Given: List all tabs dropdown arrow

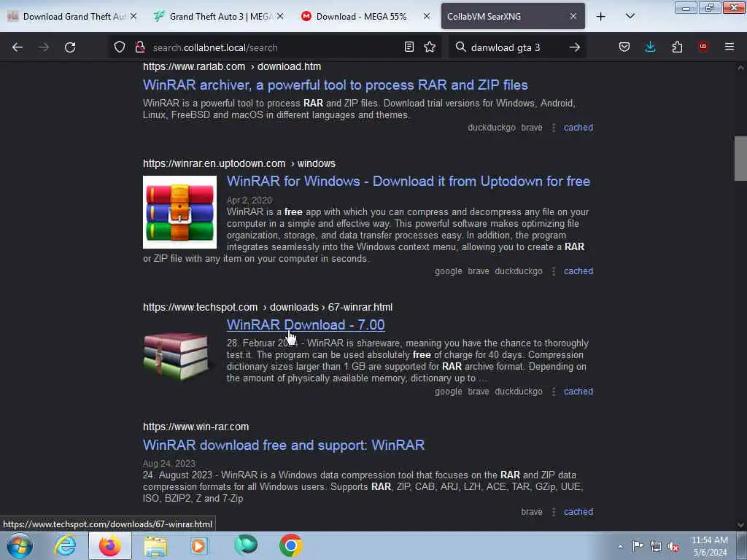Looking at the screenshot, I should 630,17.
